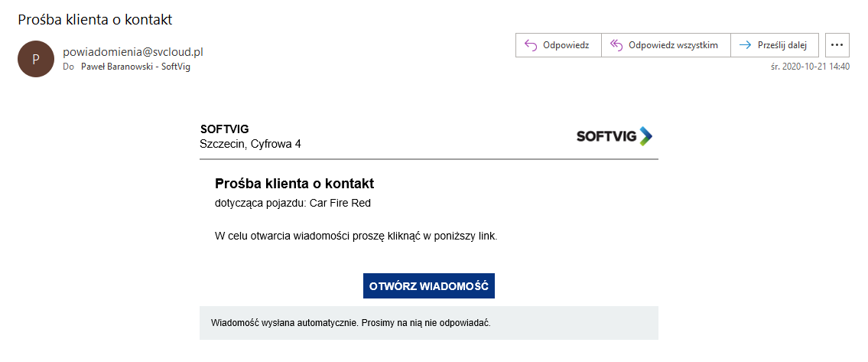Open the three-dots more actions menu

(837, 45)
